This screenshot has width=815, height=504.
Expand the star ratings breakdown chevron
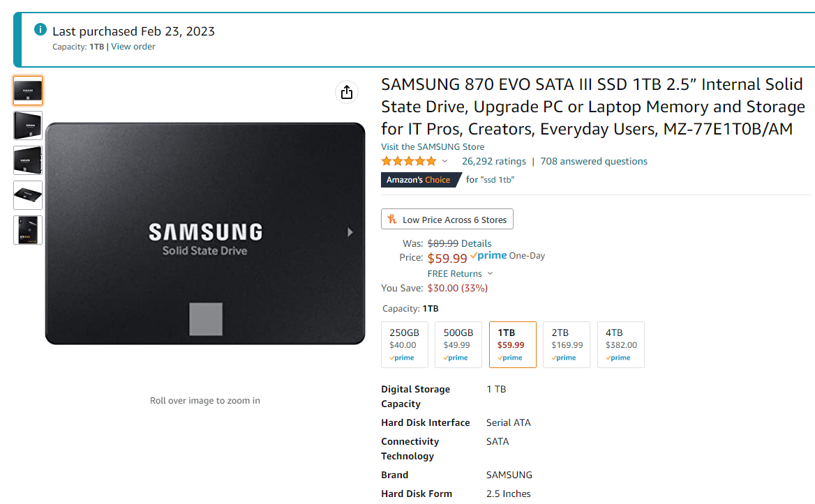coord(445,161)
